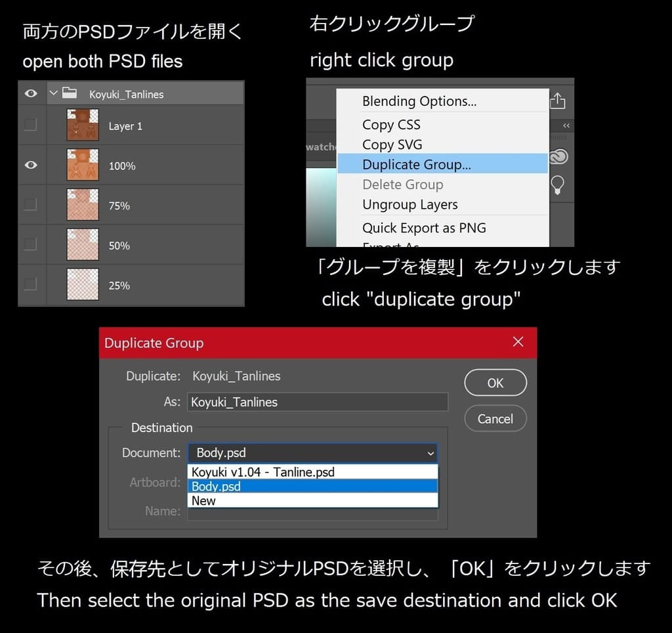Collapse the Koyuki_Tanlines group chevron

[x=53, y=93]
